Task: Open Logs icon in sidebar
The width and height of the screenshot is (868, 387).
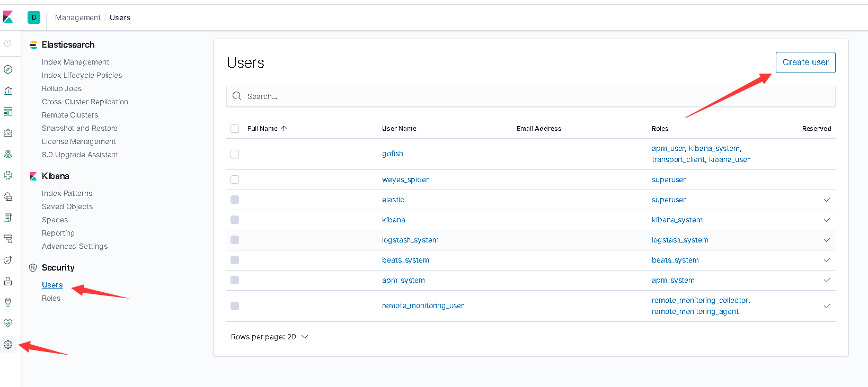Action: (8, 218)
